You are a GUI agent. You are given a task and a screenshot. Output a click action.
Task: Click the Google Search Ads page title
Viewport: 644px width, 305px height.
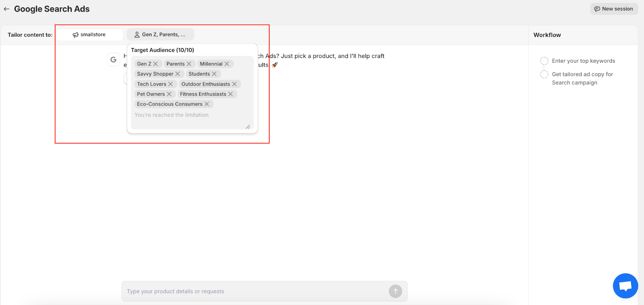click(x=52, y=9)
